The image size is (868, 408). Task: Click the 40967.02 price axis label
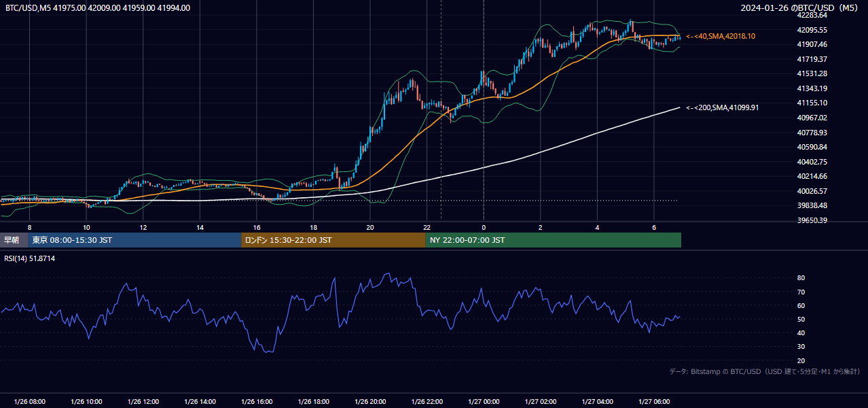[x=812, y=118]
